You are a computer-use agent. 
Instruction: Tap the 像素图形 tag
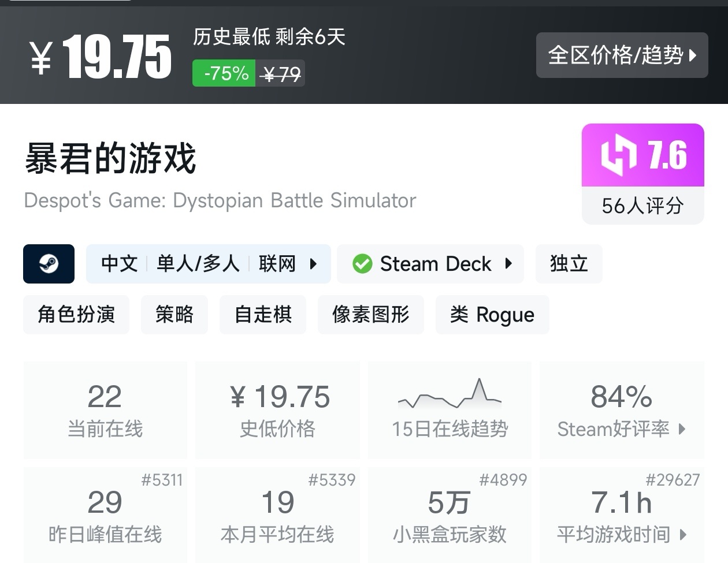(370, 315)
